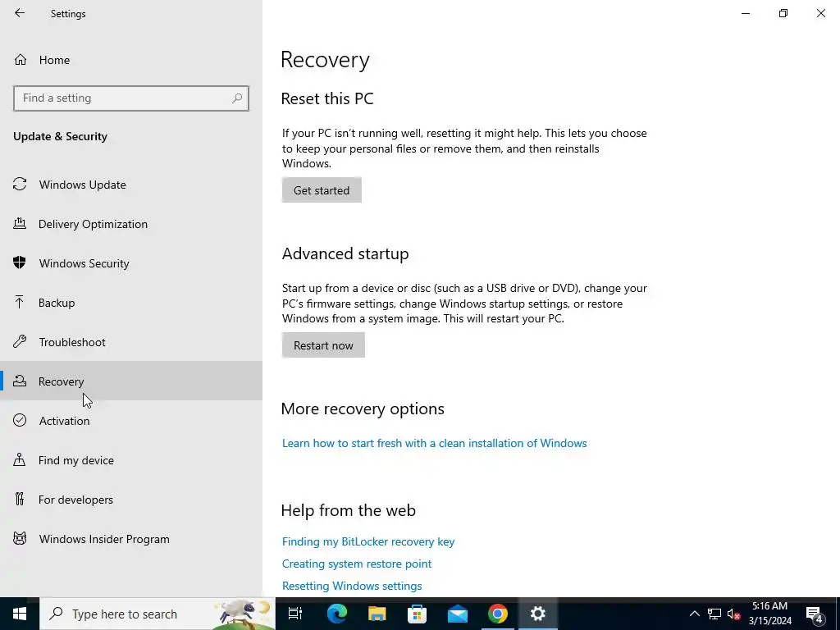The height and width of the screenshot is (630, 840).
Task: Click the Settings gear in taskbar
Action: (538, 614)
